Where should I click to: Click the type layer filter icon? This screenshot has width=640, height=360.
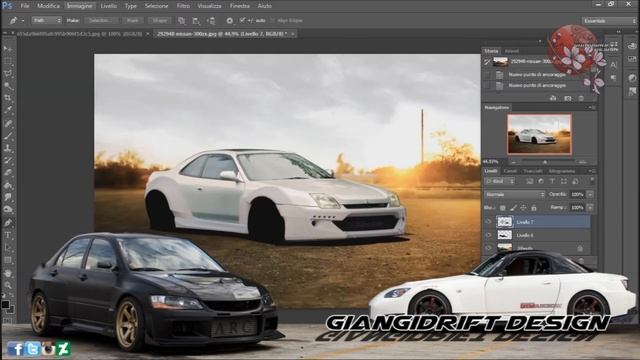(x=552, y=181)
